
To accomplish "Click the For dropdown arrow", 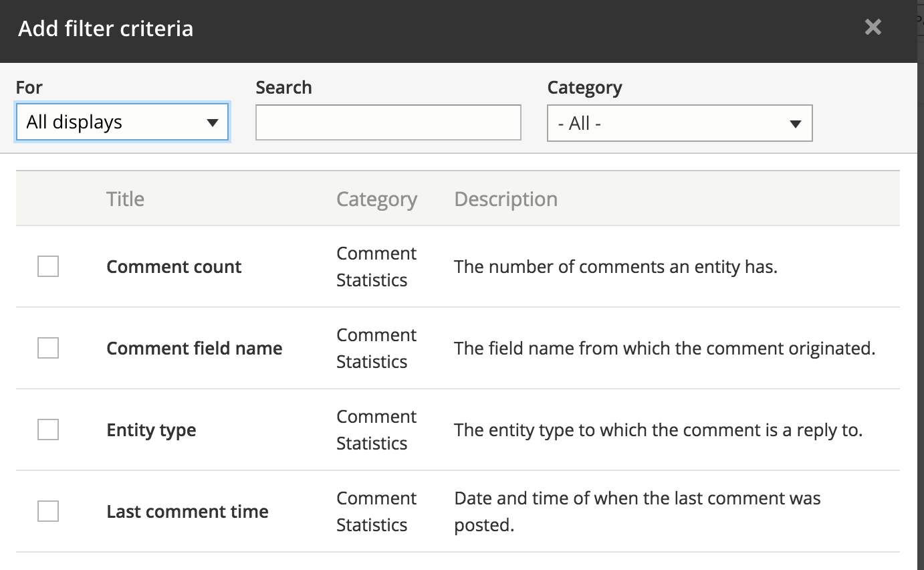I will pyautogui.click(x=213, y=122).
